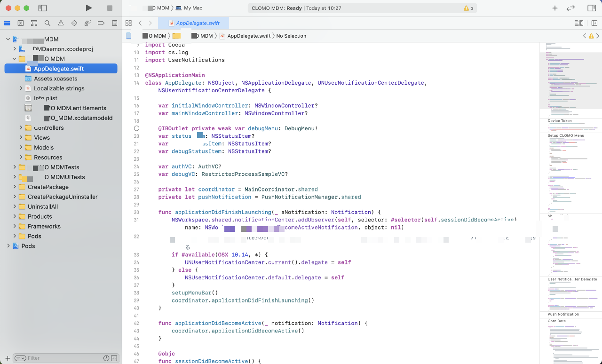Select AppDelegate.swift in the navigator
Screen dimensions: 602x364
(x=61, y=69)
